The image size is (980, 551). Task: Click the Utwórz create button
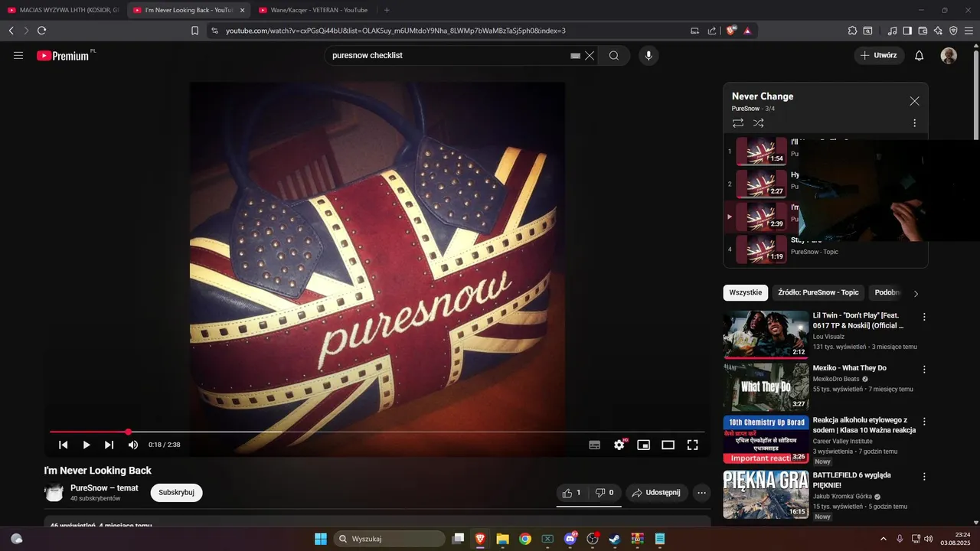879,55
